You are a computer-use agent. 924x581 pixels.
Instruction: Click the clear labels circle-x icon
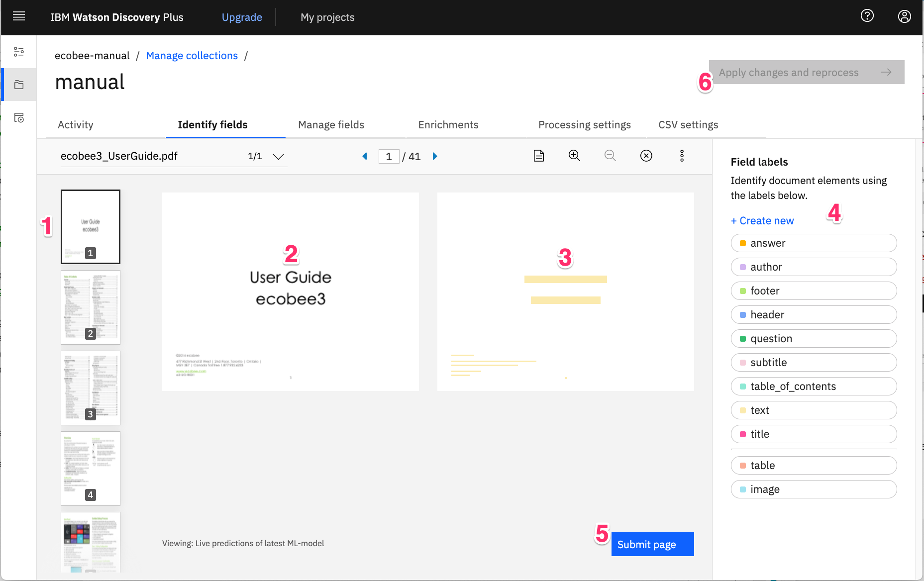click(646, 156)
